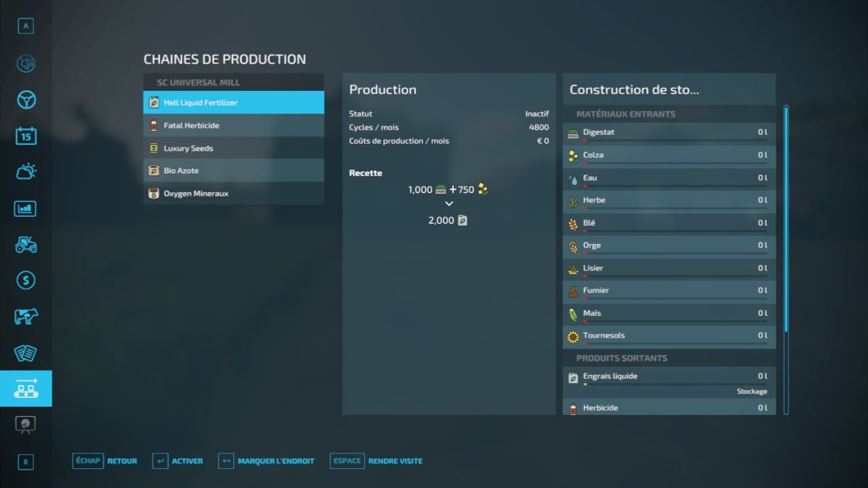Click the Construction de sto... panel title
Screen dimensions: 868x488
coord(634,89)
